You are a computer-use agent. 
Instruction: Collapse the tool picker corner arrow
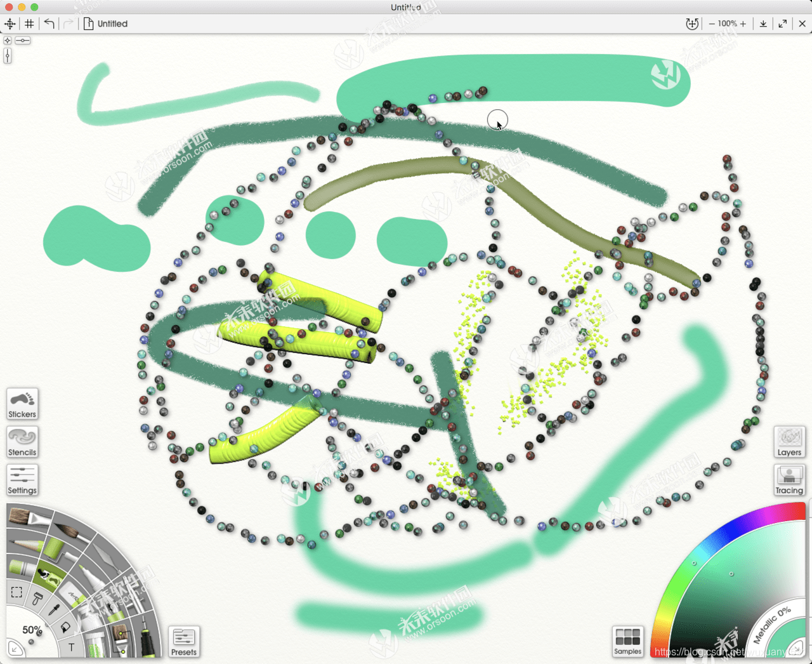pyautogui.click(x=15, y=649)
